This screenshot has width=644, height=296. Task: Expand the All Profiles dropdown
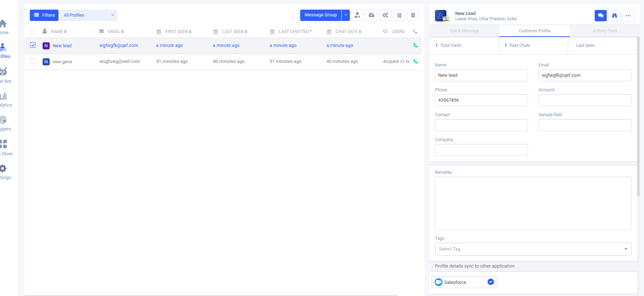pos(113,15)
